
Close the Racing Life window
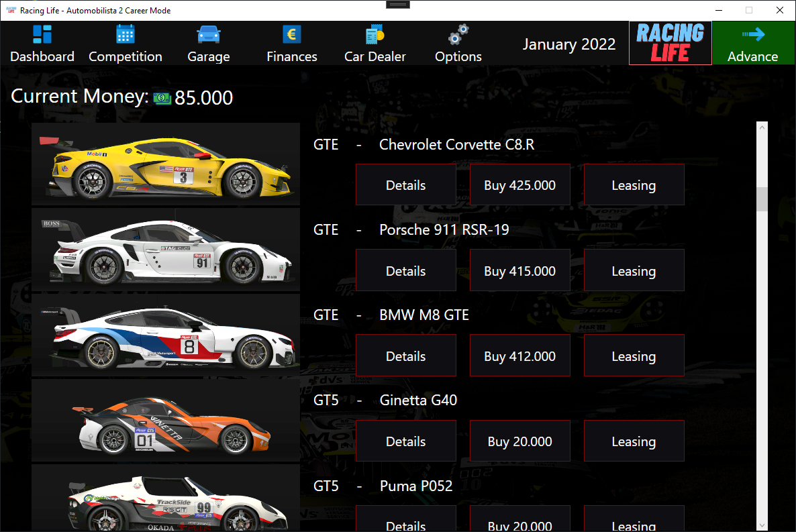(x=780, y=10)
